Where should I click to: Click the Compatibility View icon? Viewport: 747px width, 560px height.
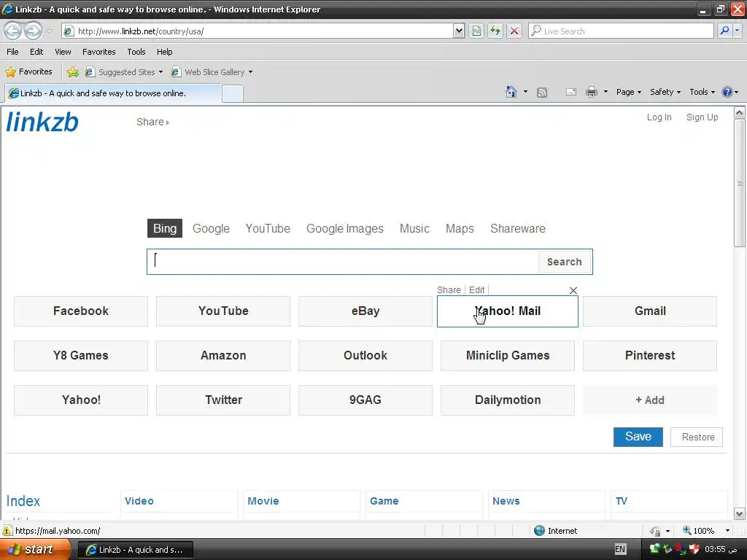(476, 31)
